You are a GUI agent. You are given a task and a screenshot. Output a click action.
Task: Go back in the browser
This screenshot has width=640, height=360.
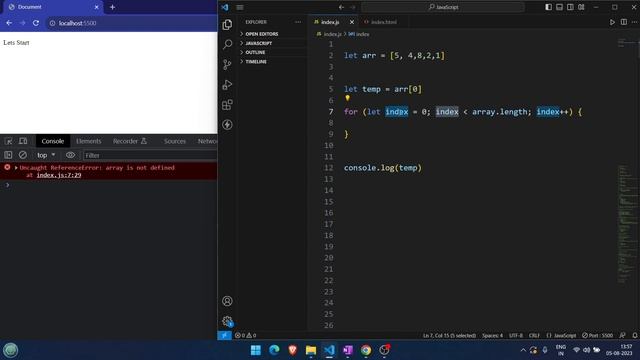point(9,23)
